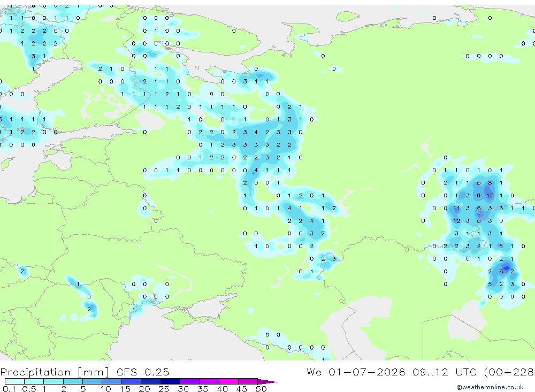This screenshot has height=392, width=535.
Task: Click the '8' precipitation value on the map
Action: click(x=490, y=183)
